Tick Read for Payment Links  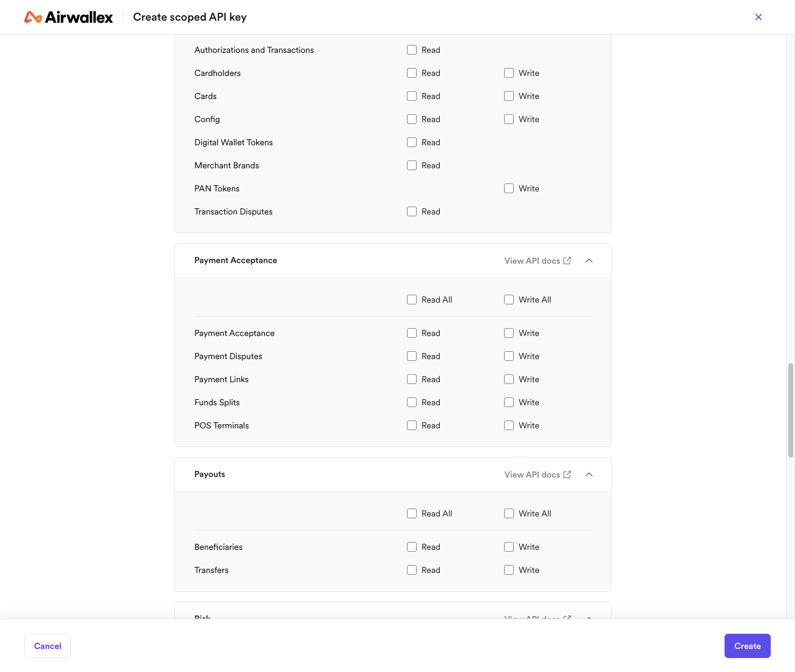click(412, 379)
